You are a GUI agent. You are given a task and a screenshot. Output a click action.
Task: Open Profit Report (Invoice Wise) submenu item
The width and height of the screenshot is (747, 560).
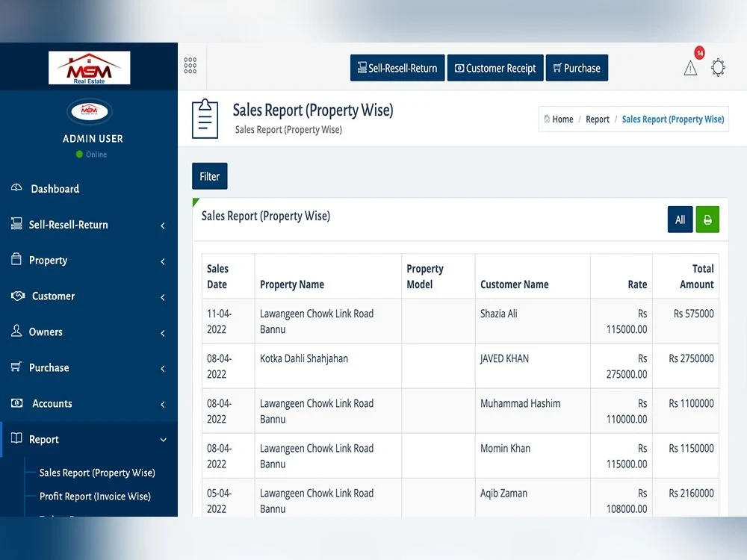[x=96, y=497]
